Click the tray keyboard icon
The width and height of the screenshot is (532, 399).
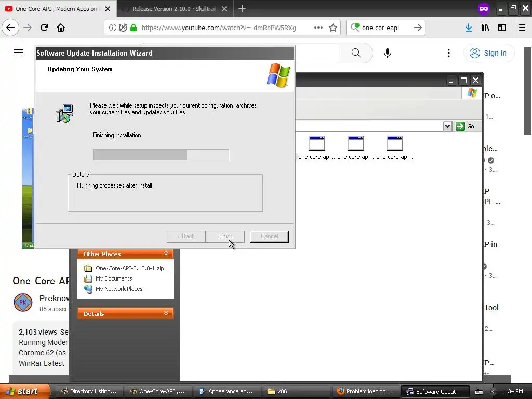[478, 392]
